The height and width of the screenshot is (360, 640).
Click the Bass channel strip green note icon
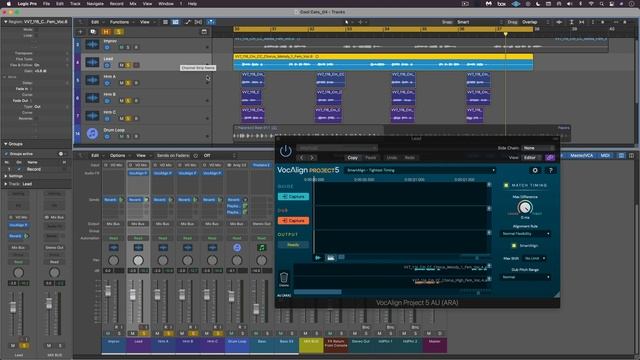262,248
